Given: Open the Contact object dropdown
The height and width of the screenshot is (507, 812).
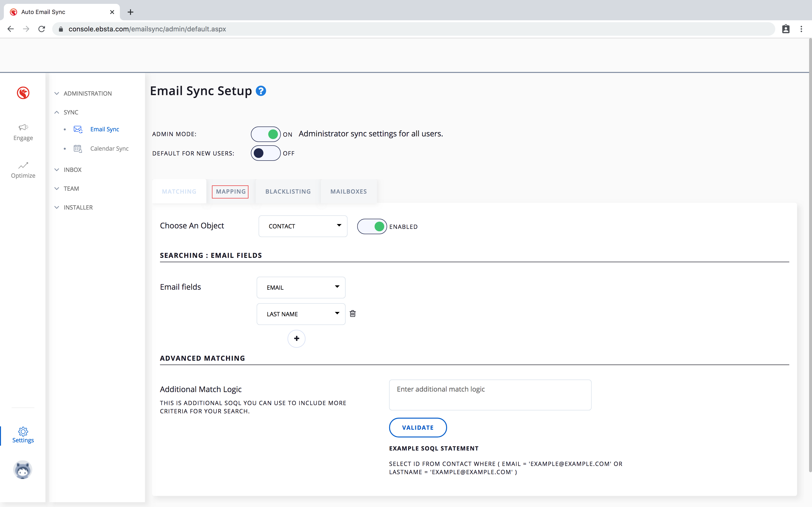Looking at the screenshot, I should tap(303, 226).
